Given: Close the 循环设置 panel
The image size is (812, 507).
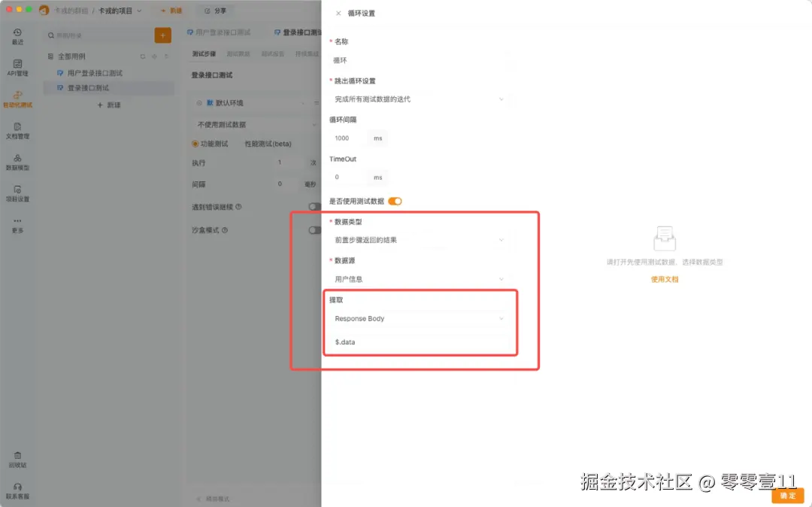Looking at the screenshot, I should pyautogui.click(x=338, y=14).
